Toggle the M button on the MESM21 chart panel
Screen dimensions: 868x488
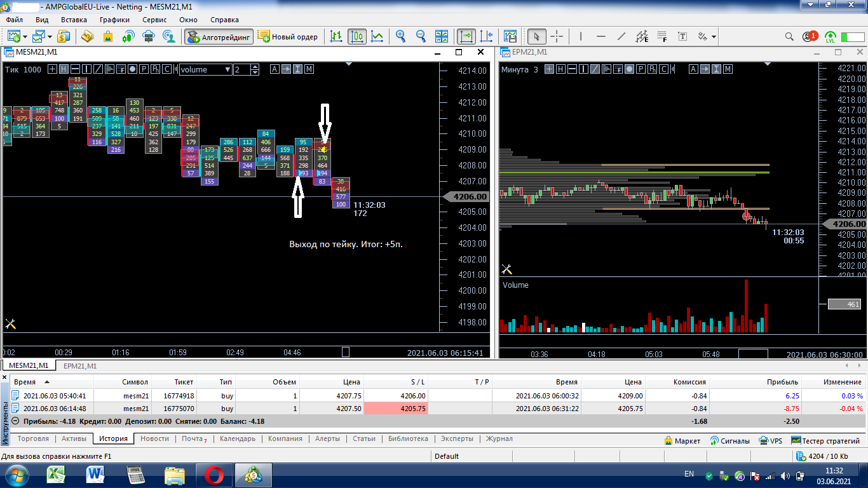(x=309, y=69)
